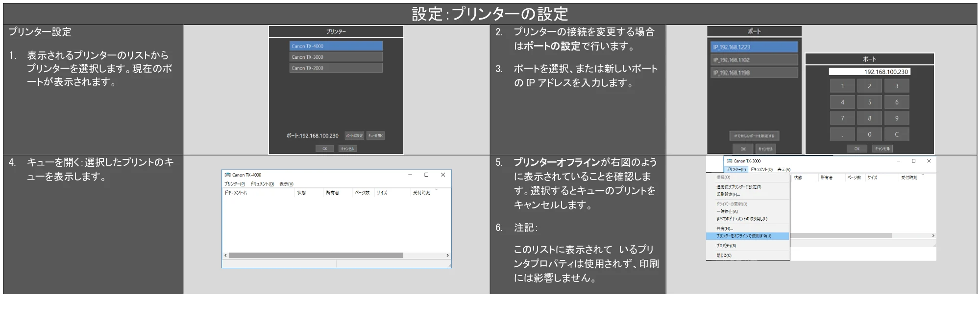
Task: Choose 共有(H)... menu entry
Action: click(748, 229)
